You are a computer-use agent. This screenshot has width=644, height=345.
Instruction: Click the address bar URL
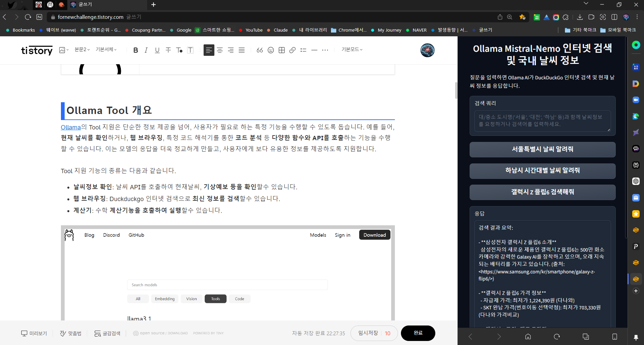(91, 17)
